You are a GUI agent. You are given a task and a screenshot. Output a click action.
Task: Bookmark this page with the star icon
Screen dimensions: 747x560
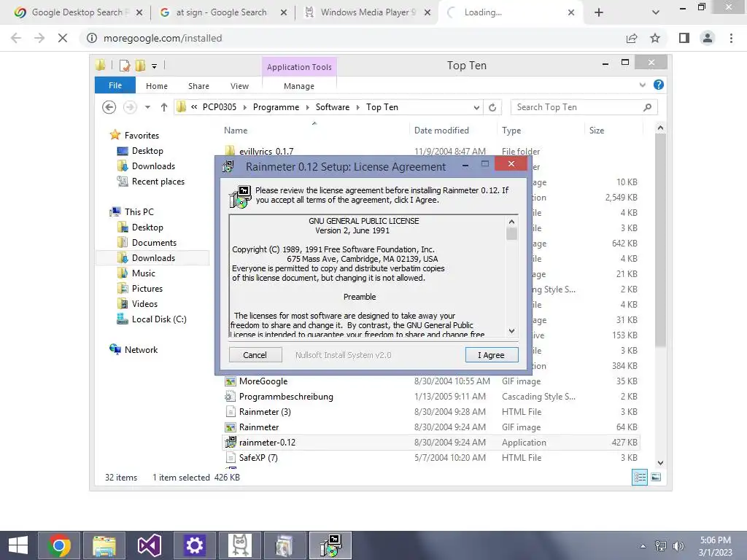655,38
